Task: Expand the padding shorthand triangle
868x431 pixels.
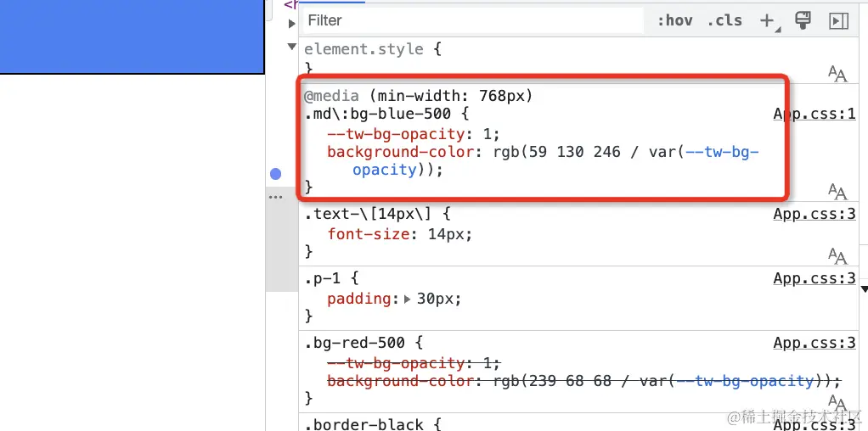Action: (408, 299)
